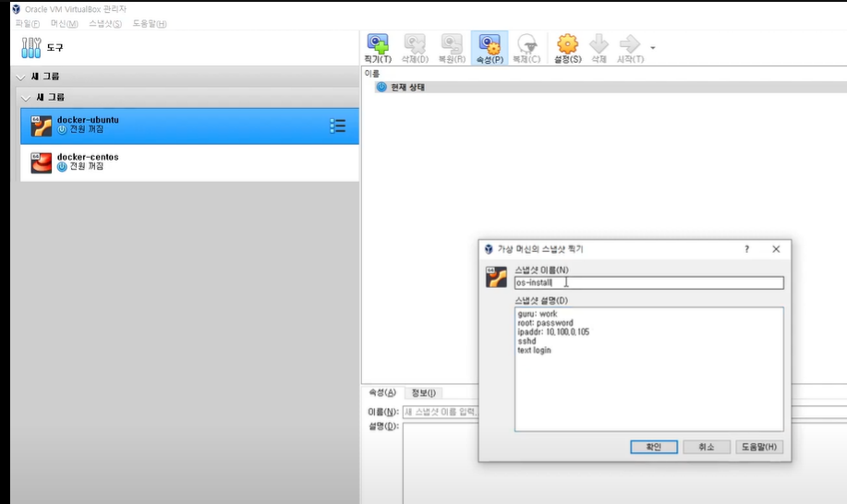This screenshot has height=504, width=847.
Task: Click the docker-centos red hat icon
Action: [x=41, y=162]
